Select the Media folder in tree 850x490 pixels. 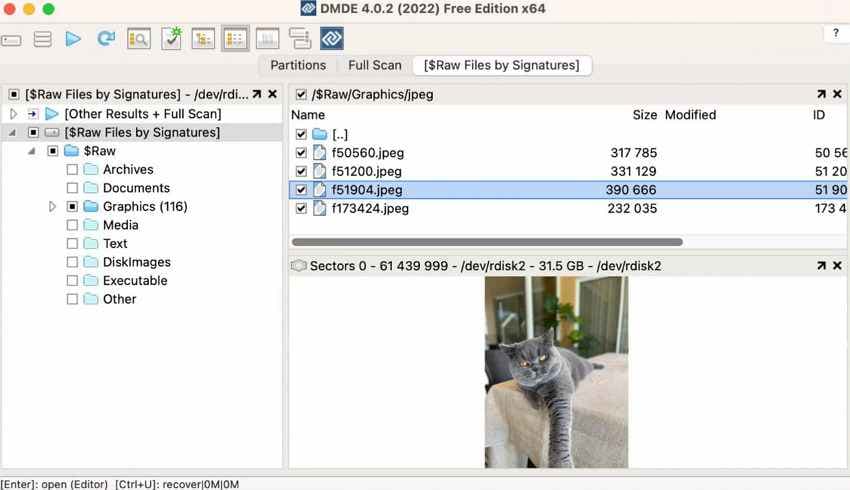point(120,225)
